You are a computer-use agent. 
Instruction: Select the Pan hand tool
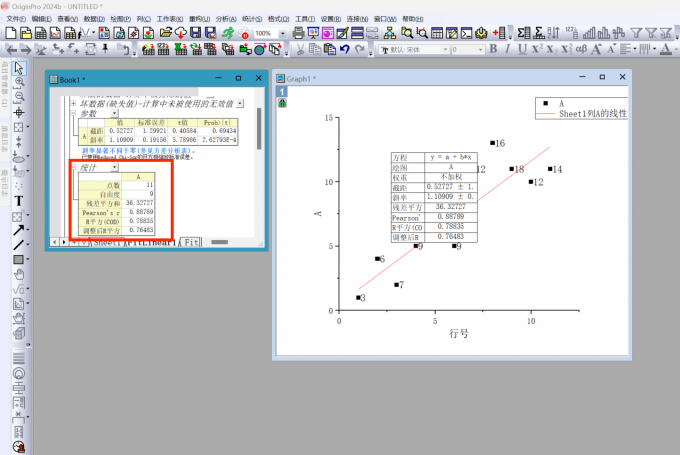tap(19, 274)
